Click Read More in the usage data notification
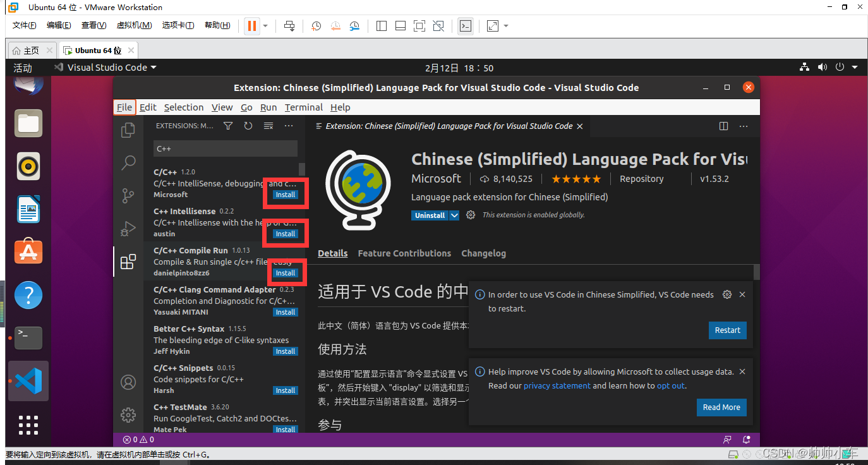Image resolution: width=868 pixels, height=465 pixels. 721,408
